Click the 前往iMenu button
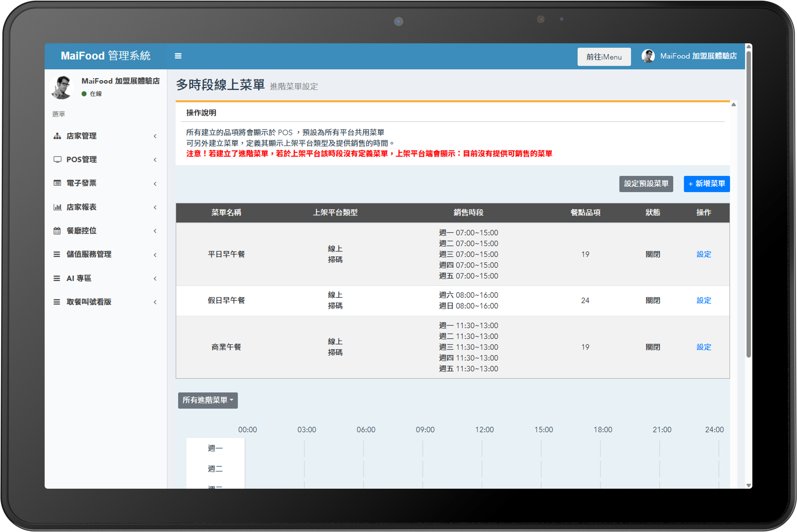797x532 pixels. [604, 57]
